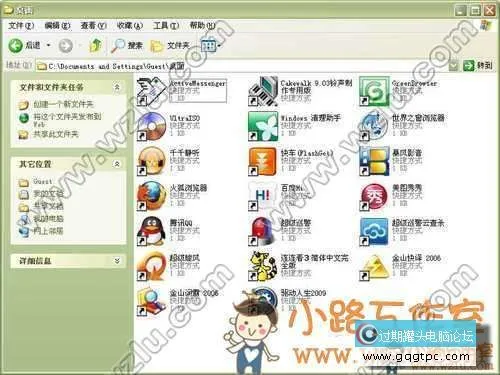Select the 百度Hi shortcut icon
The height and width of the screenshot is (375, 500).
[263, 197]
